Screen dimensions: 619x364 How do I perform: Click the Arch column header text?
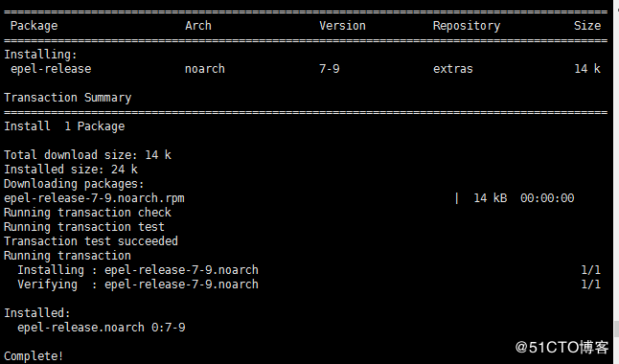[198, 26]
